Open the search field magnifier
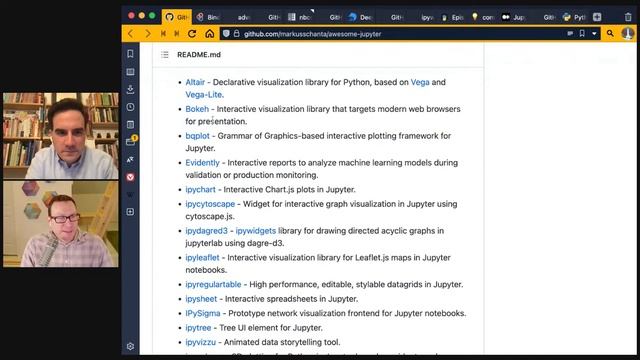640x360 pixels. tap(610, 33)
